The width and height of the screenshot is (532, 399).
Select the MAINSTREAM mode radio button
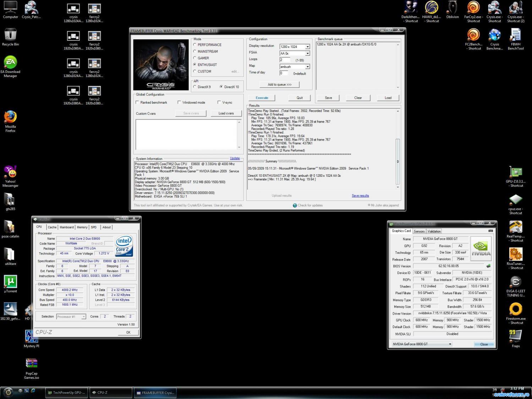(194, 51)
